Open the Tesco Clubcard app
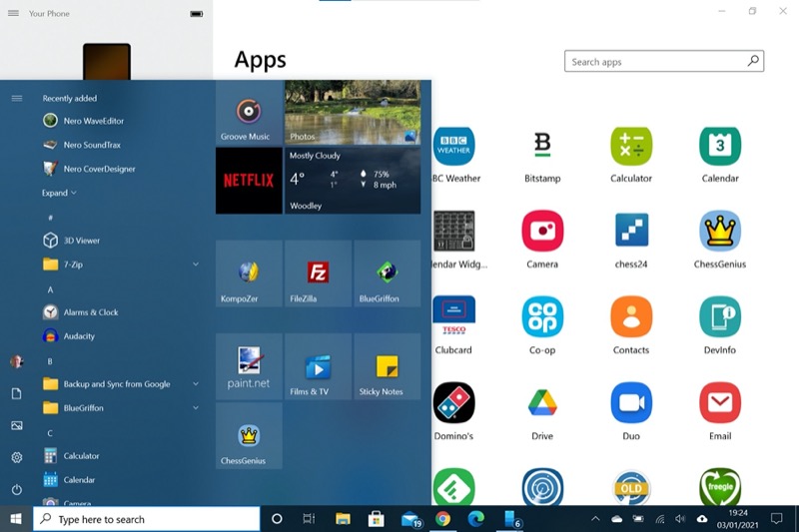Viewport: 799px width, 532px height. coord(454,316)
